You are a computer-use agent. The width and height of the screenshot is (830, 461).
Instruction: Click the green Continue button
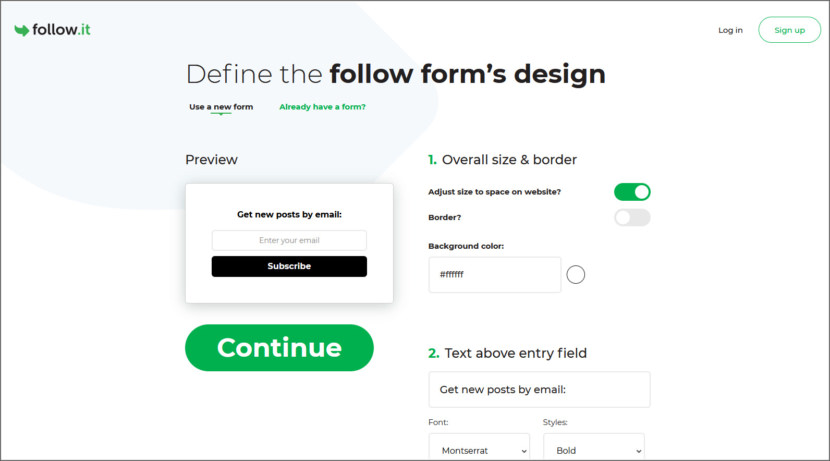point(279,348)
